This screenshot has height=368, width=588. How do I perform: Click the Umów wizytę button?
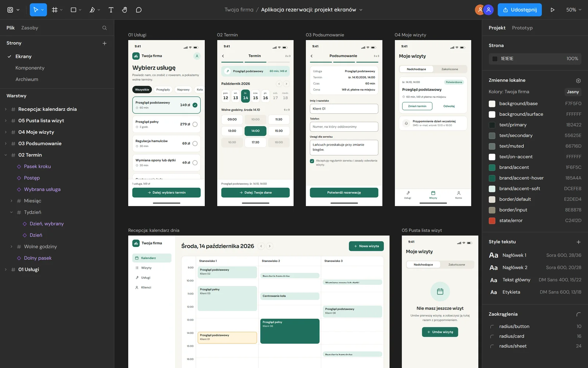[x=440, y=332]
